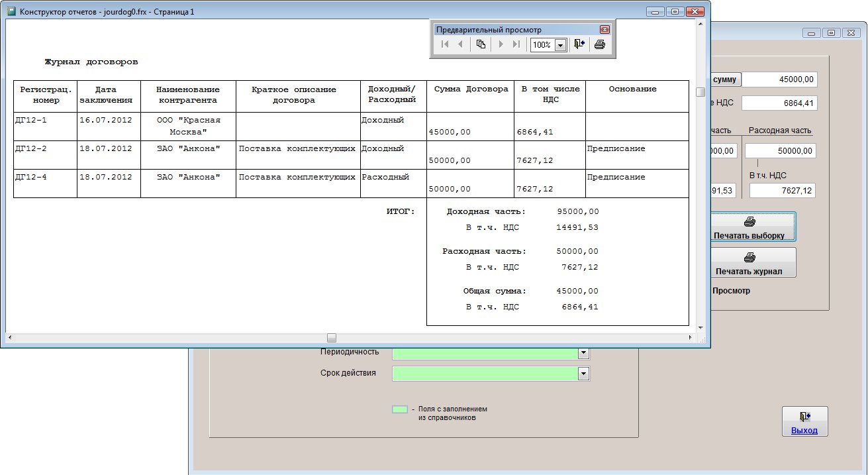The height and width of the screenshot is (475, 868).
Task: Go to first page in preview toolbar
Action: (444, 44)
